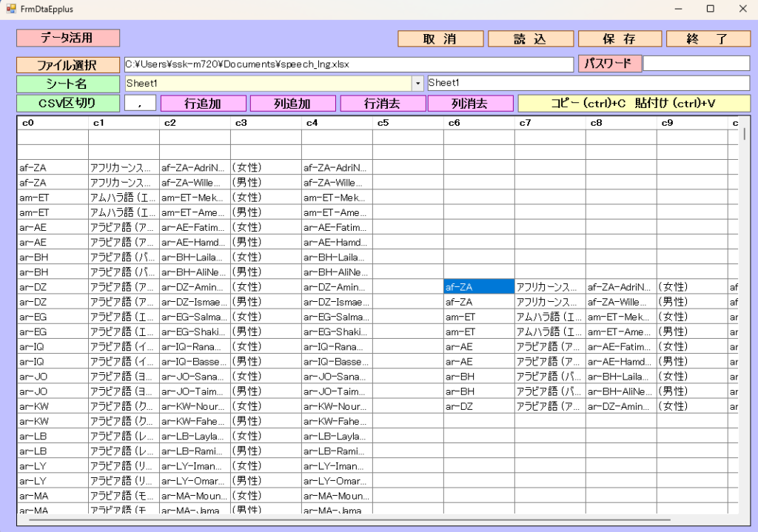Click the horizontal scrollbar below the grid

348,520
